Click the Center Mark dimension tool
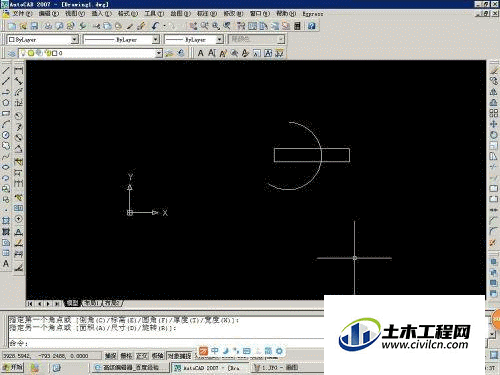The image size is (500, 375). coord(18,219)
